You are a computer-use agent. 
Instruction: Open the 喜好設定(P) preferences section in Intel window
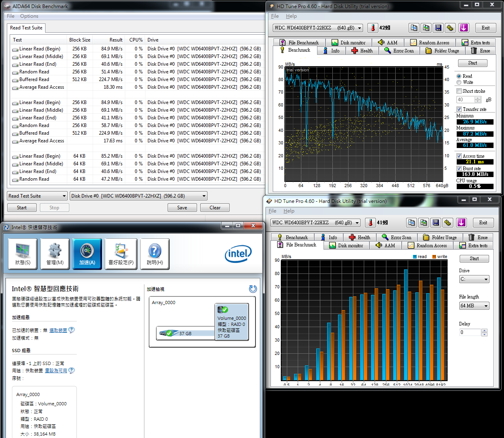(121, 254)
